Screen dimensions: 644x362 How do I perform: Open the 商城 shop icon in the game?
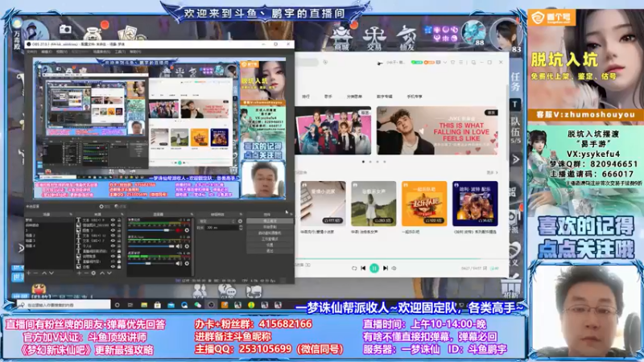click(341, 38)
